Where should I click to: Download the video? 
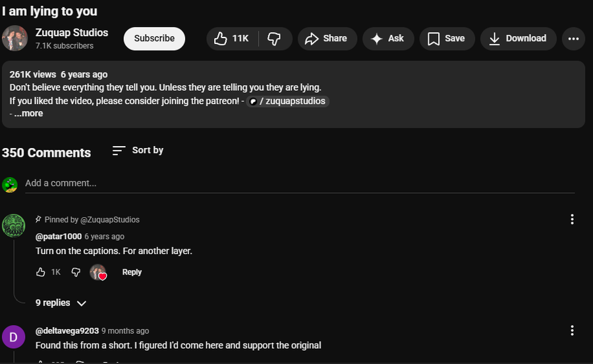pyautogui.click(x=518, y=39)
